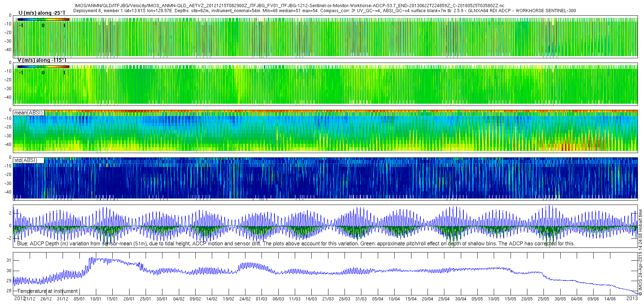Click the '-2' tick on depth variation axis

tap(10, 238)
